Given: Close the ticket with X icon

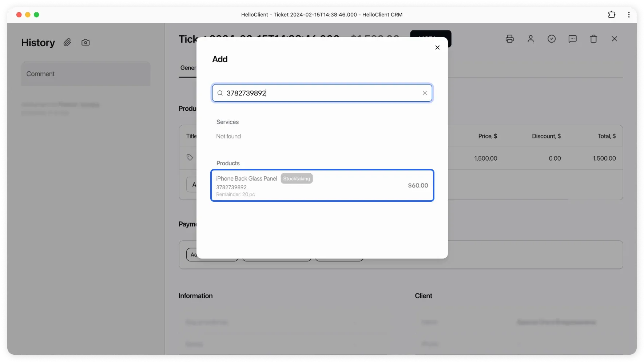Looking at the screenshot, I should click(615, 39).
